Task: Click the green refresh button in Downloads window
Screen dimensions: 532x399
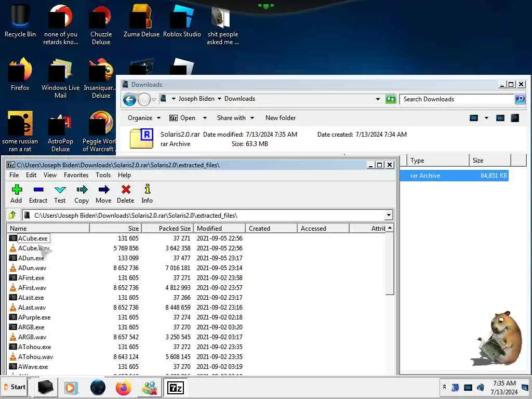Action: (x=391, y=99)
